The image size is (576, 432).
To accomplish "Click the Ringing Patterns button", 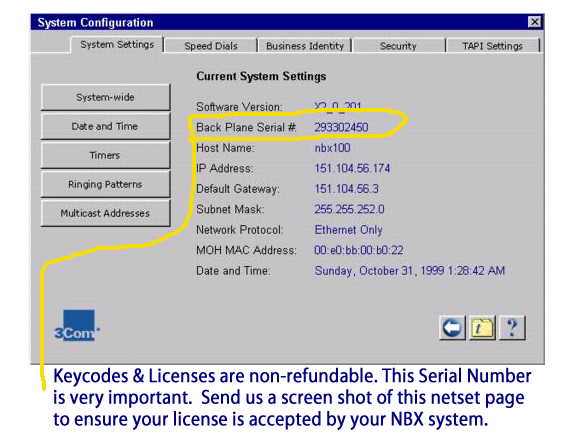I will [105, 184].
